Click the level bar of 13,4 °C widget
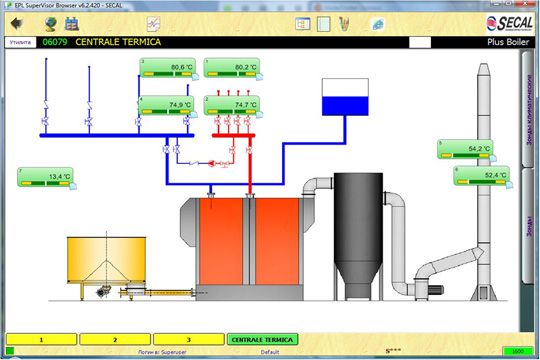Viewport: 540px width, 360px height. (x=45, y=183)
